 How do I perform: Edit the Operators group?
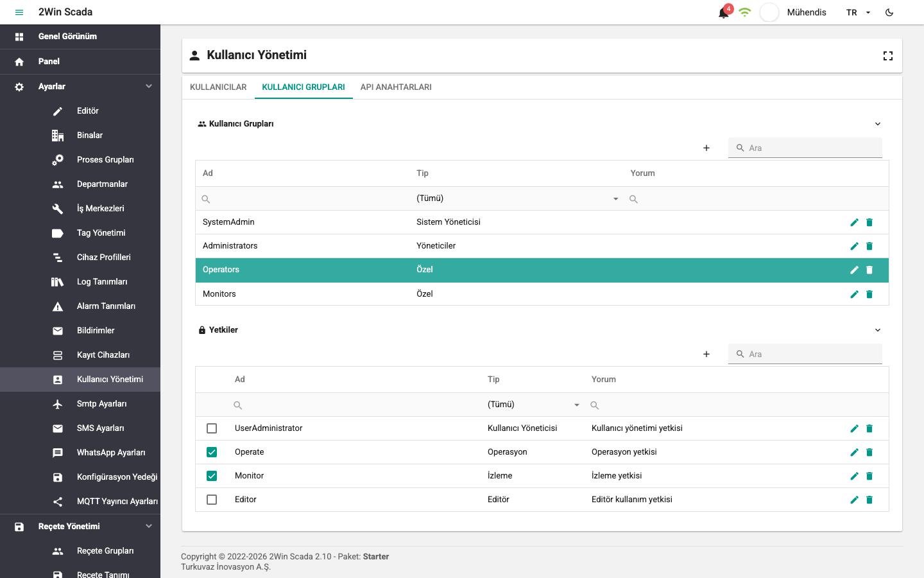click(x=854, y=270)
